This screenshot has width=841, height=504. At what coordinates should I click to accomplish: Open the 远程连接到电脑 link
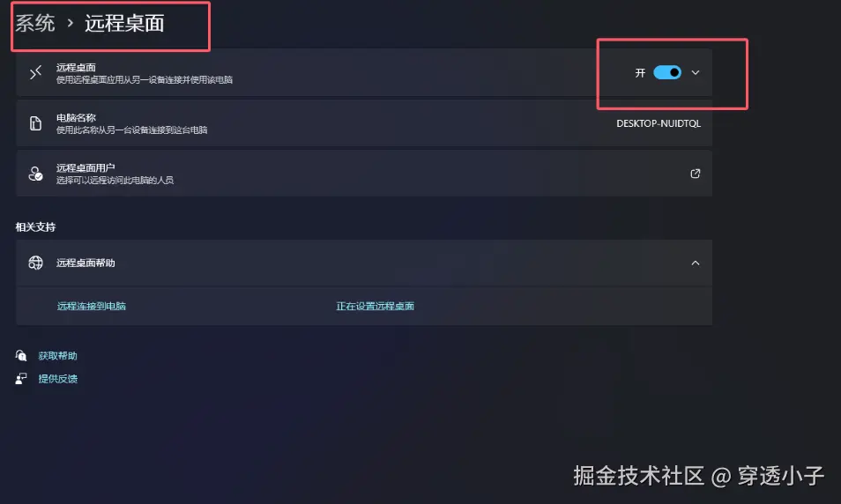coord(91,306)
